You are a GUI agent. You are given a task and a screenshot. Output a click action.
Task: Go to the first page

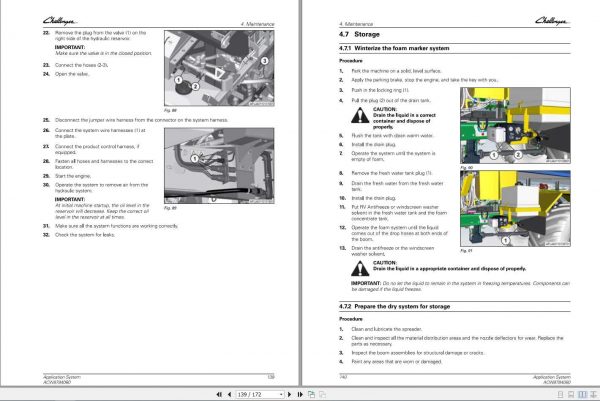pyautogui.click(x=219, y=394)
